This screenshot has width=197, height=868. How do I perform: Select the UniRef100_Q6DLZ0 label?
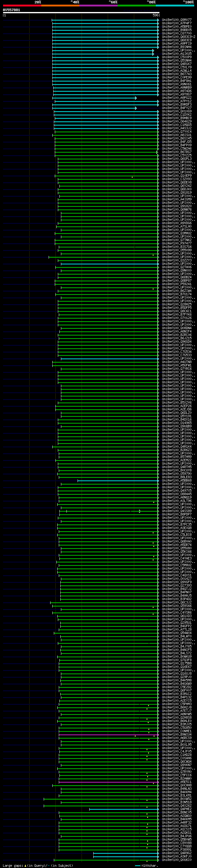[x=176, y=413]
